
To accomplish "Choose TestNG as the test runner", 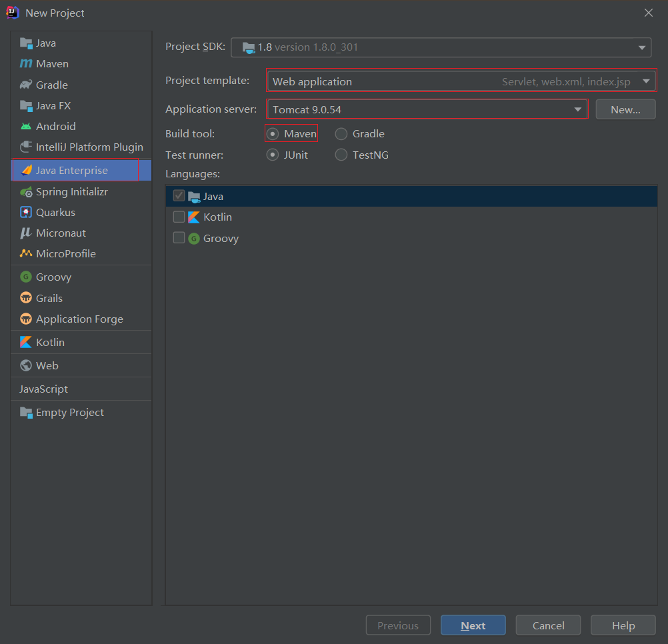I will pos(341,155).
